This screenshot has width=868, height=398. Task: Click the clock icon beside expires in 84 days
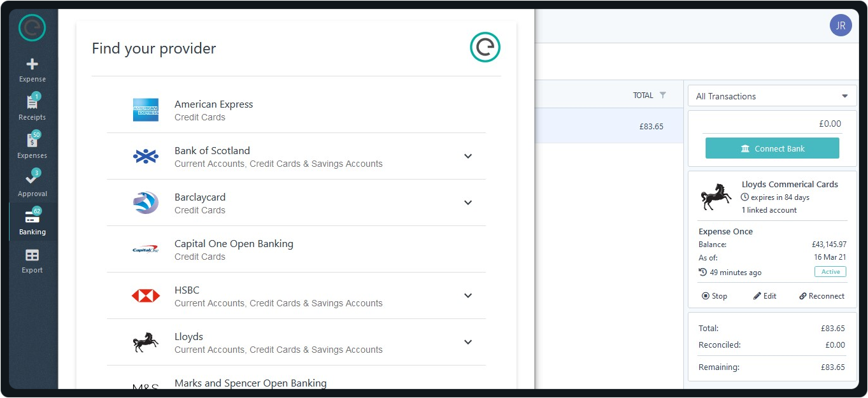pyautogui.click(x=745, y=197)
